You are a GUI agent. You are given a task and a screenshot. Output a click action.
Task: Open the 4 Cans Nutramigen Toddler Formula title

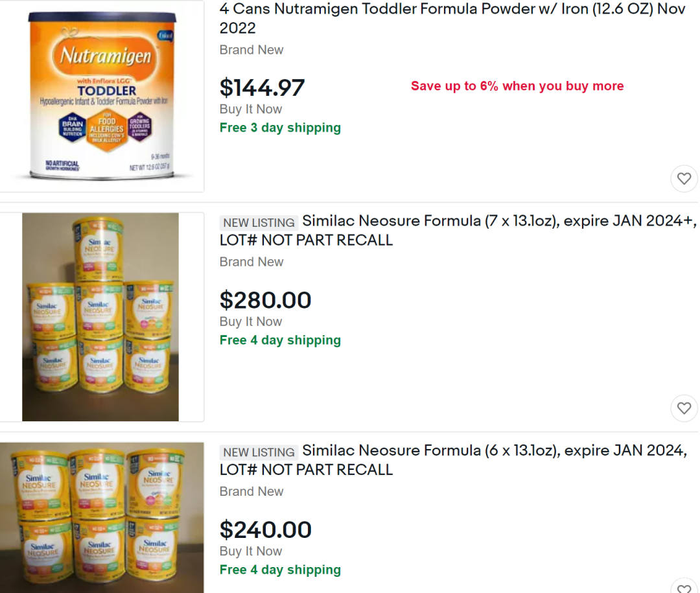(x=452, y=18)
